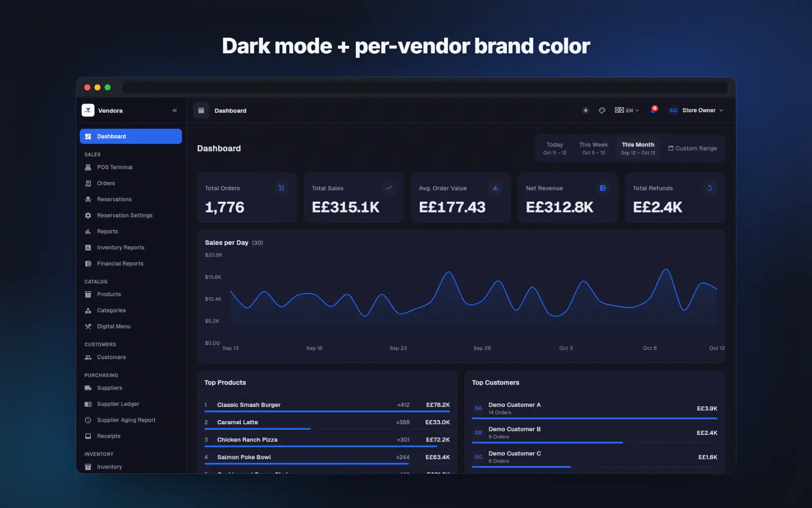The height and width of the screenshot is (508, 812).
Task: Open Reservation Settings gear item
Action: coord(130,215)
